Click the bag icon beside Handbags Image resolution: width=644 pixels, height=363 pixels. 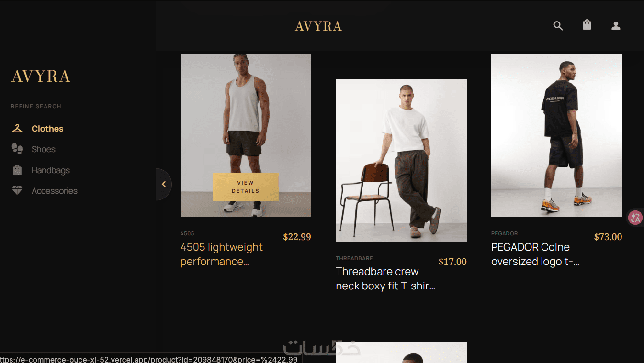(17, 170)
